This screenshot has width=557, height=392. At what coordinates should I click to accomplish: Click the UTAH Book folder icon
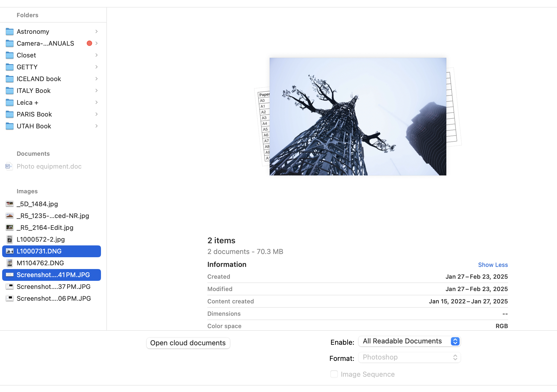(10, 126)
